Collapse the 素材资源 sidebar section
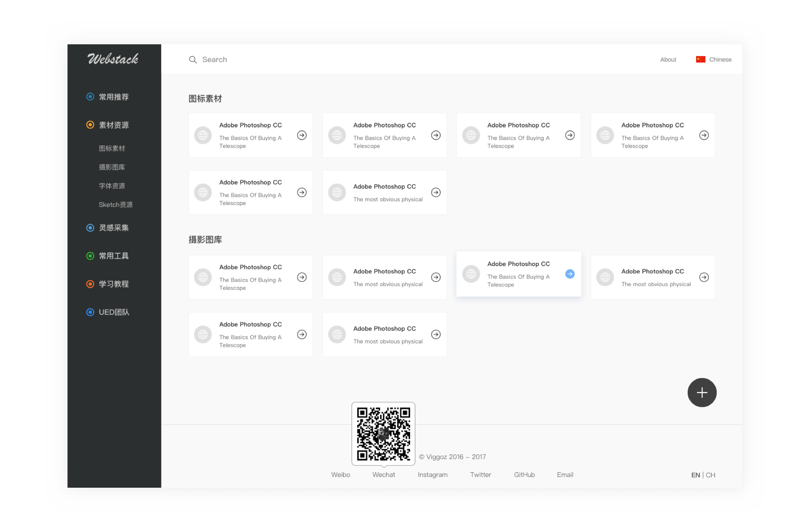Screen dimensions: 810x532 coord(113,125)
